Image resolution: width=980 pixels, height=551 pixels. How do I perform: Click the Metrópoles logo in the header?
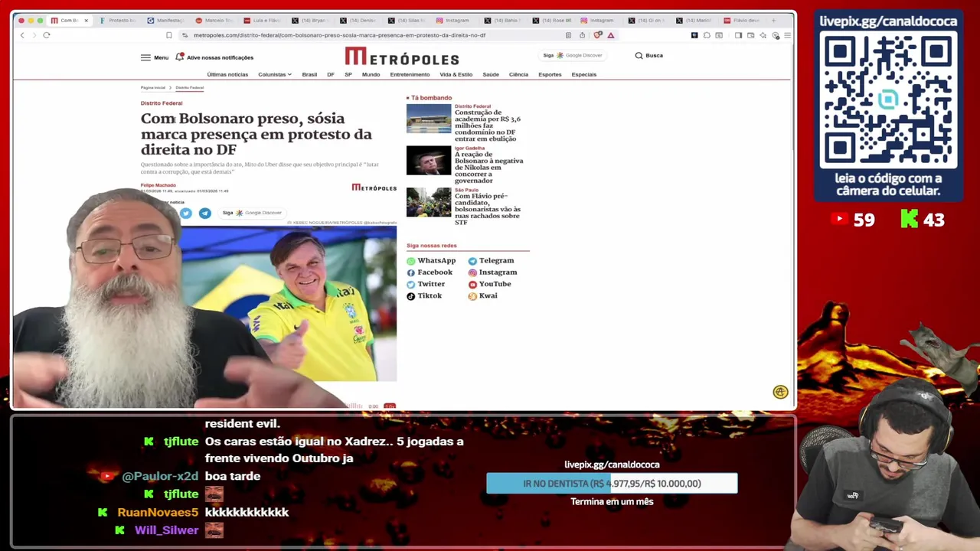tap(402, 57)
